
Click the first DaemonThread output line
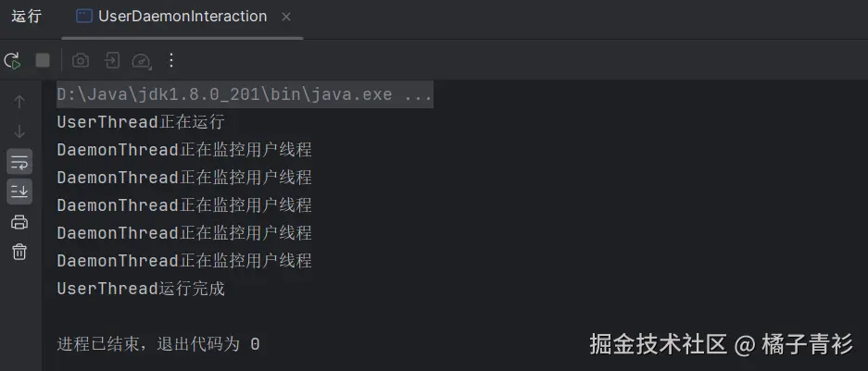tap(183, 150)
